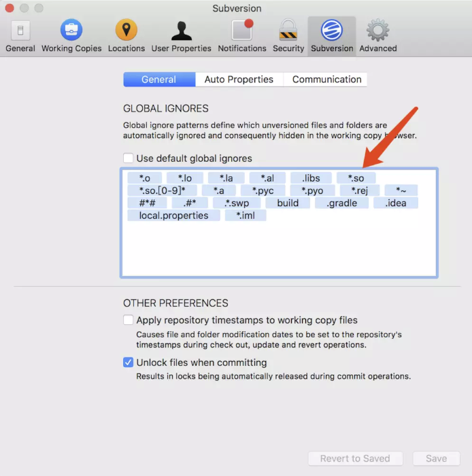Select the .libs ignore token
The height and width of the screenshot is (476, 472).
tap(311, 178)
